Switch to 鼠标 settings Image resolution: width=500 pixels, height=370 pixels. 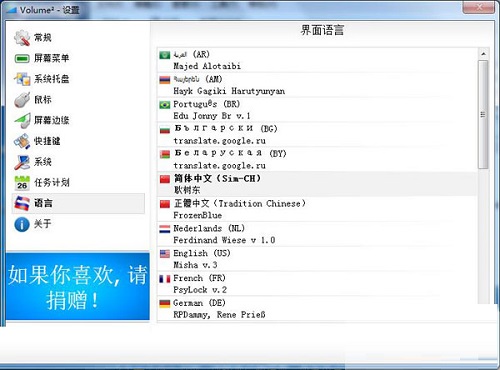tap(43, 100)
